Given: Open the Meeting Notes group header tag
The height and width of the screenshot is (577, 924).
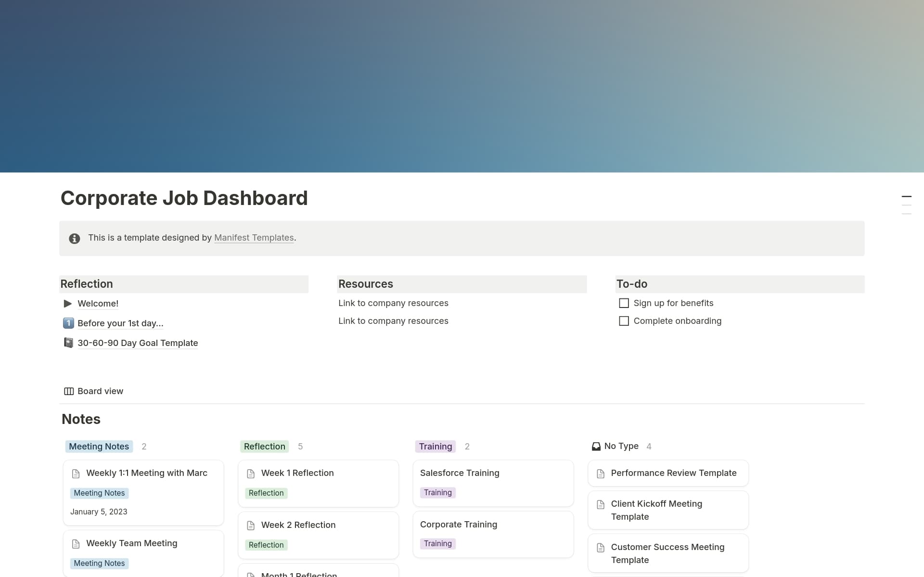Looking at the screenshot, I should [99, 447].
